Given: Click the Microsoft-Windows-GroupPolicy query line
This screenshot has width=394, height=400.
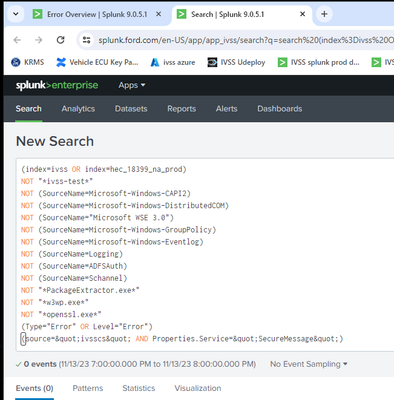Looking at the screenshot, I should [118, 230].
